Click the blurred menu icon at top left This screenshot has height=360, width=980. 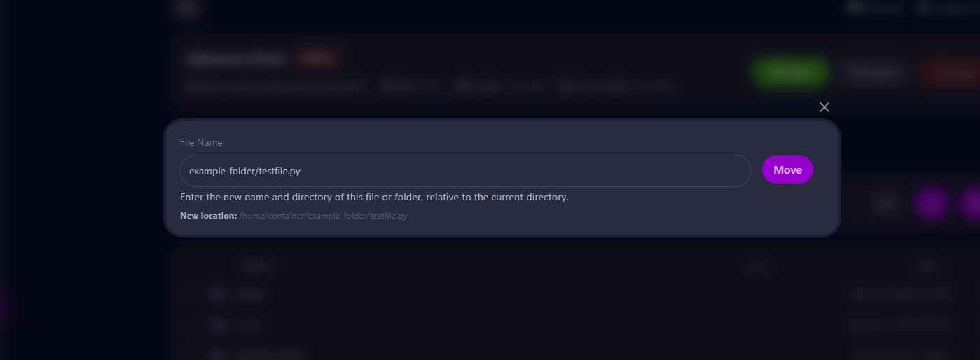pos(187,8)
